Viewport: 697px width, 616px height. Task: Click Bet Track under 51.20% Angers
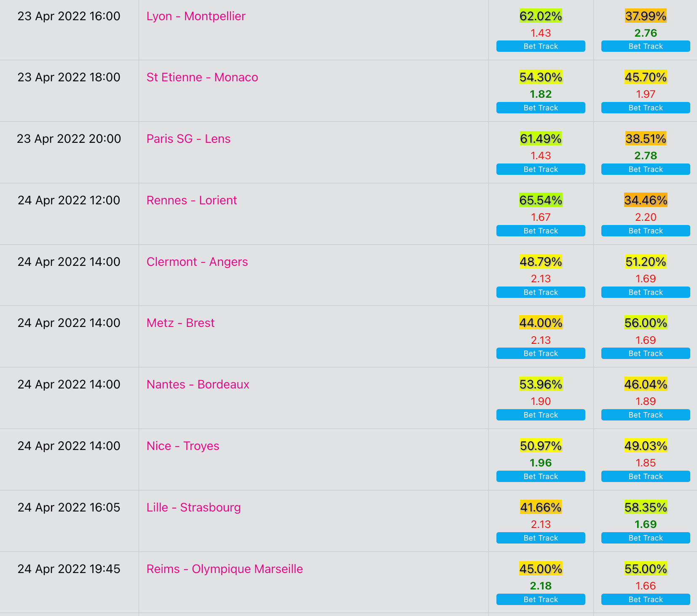tap(646, 292)
